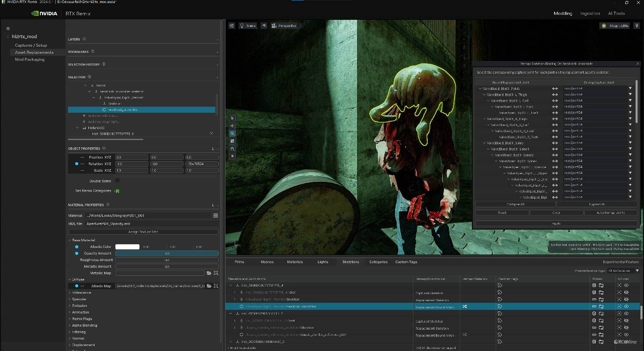Click the Camera Perspective viewport button
The height and width of the screenshot is (351, 644).
tap(284, 25)
